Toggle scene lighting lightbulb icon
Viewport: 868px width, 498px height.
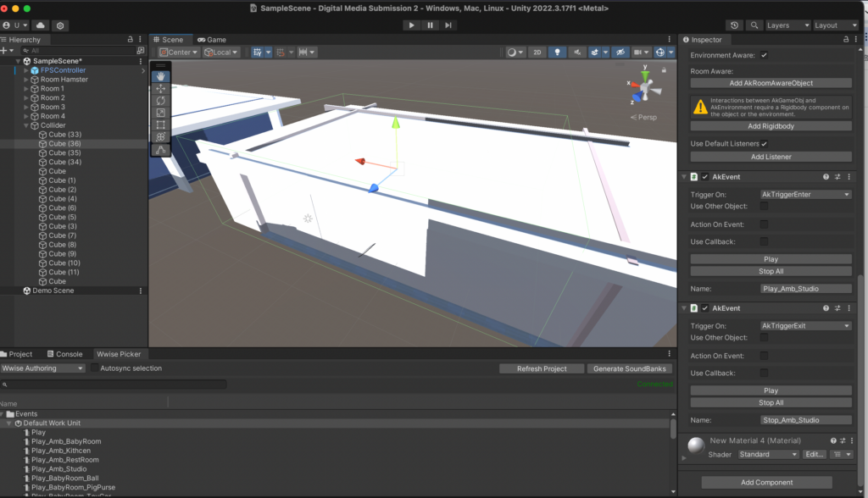(x=557, y=52)
